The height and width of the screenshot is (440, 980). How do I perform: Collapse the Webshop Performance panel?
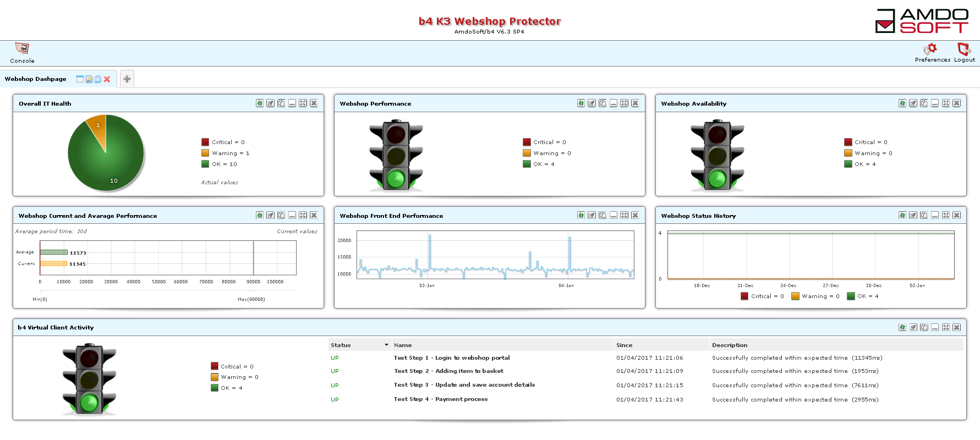614,103
